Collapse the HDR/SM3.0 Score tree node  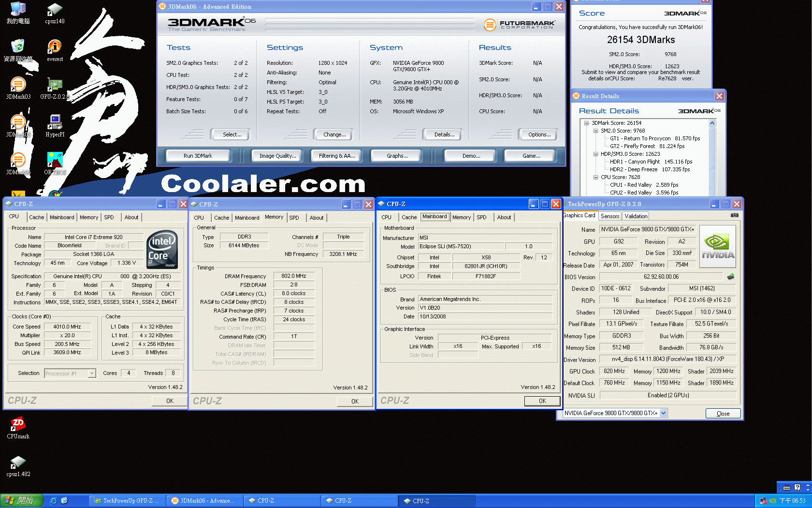596,154
